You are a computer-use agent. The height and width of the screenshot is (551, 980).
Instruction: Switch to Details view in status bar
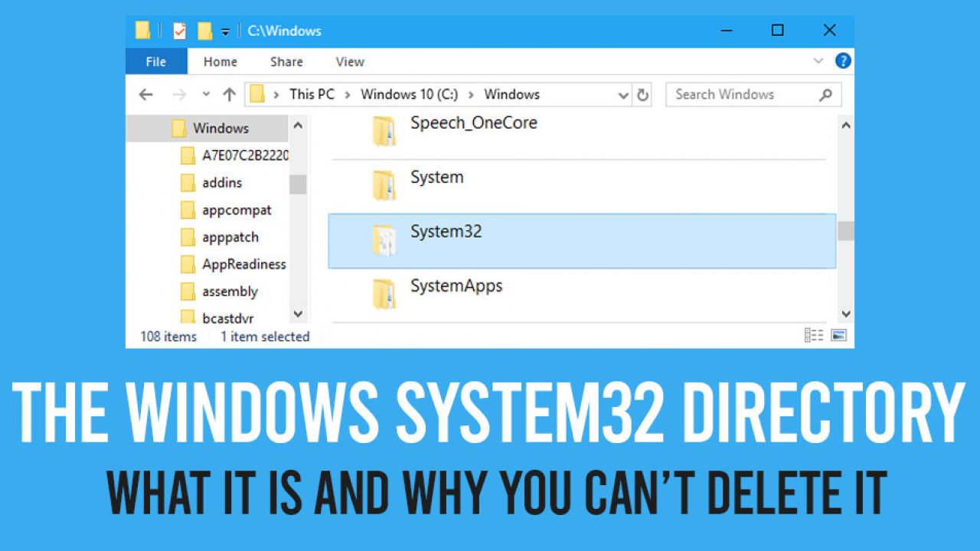(814, 335)
